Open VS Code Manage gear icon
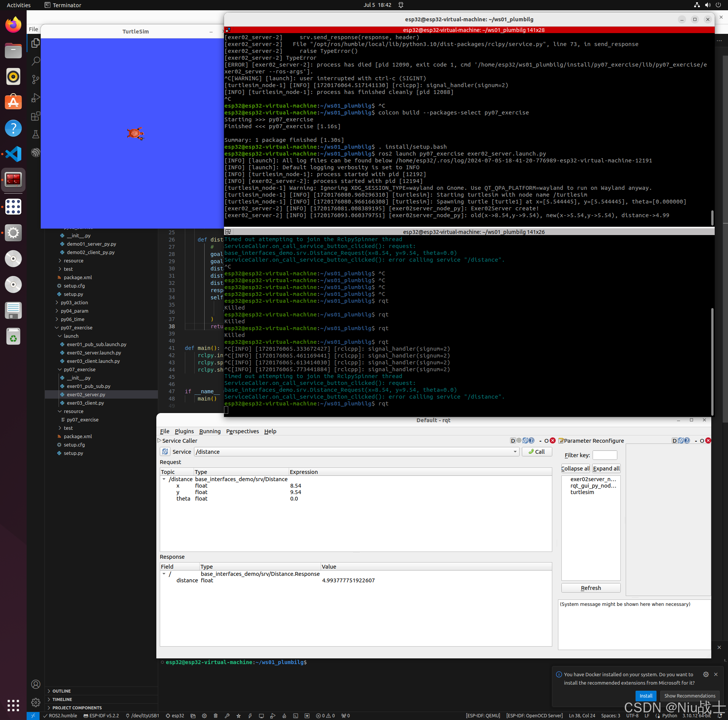This screenshot has height=720, width=728. click(36, 703)
